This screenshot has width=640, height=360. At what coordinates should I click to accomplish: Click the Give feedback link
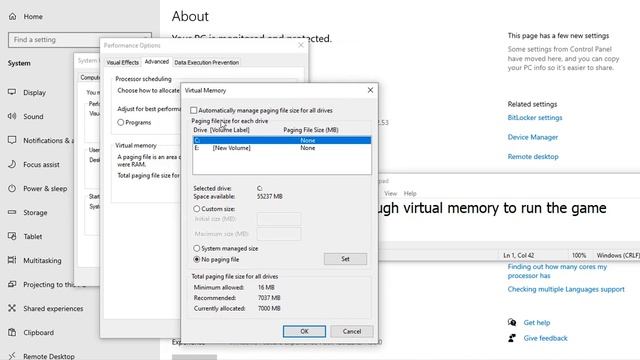tap(545, 338)
